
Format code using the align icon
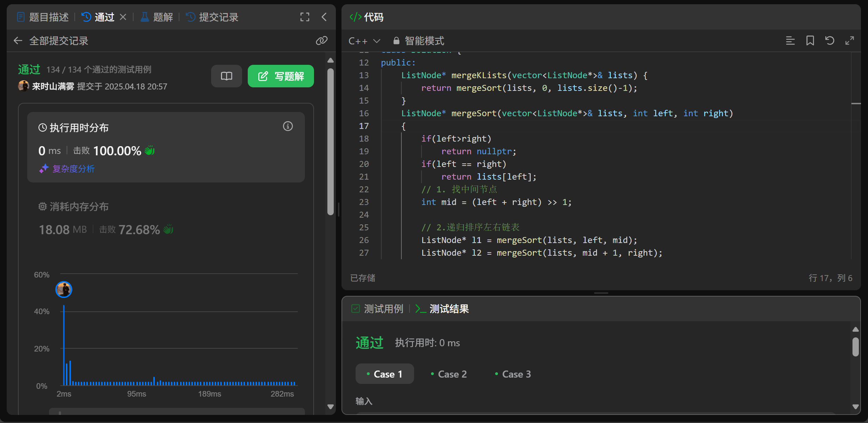790,41
